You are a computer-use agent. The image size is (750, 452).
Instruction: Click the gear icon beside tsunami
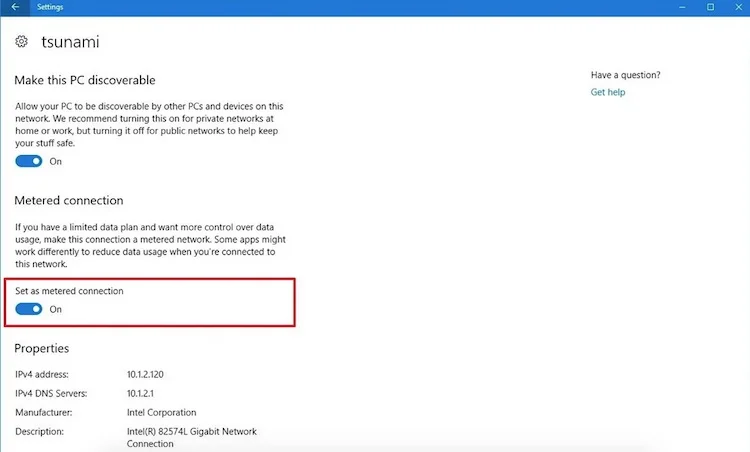pyautogui.click(x=21, y=42)
